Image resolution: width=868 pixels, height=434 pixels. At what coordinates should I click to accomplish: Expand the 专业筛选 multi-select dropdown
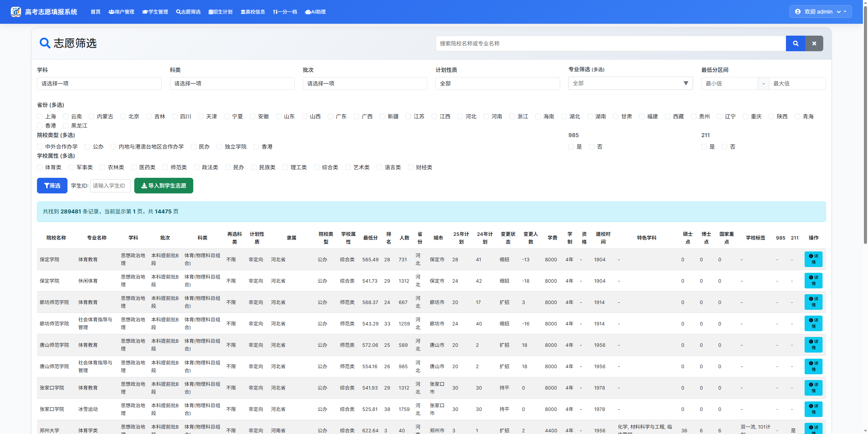pyautogui.click(x=630, y=83)
